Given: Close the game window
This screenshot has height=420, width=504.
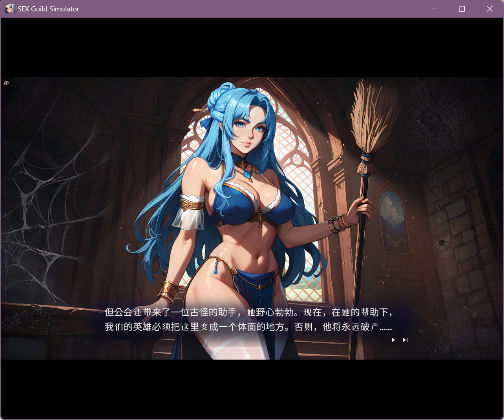Looking at the screenshot, I should 489,9.
